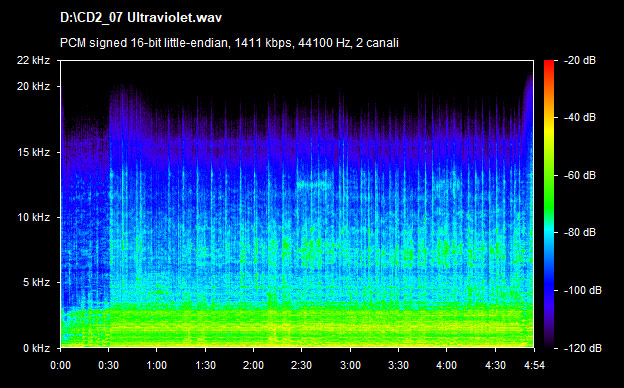Click the 3:30 time marker
624x388 pixels.
(398, 365)
